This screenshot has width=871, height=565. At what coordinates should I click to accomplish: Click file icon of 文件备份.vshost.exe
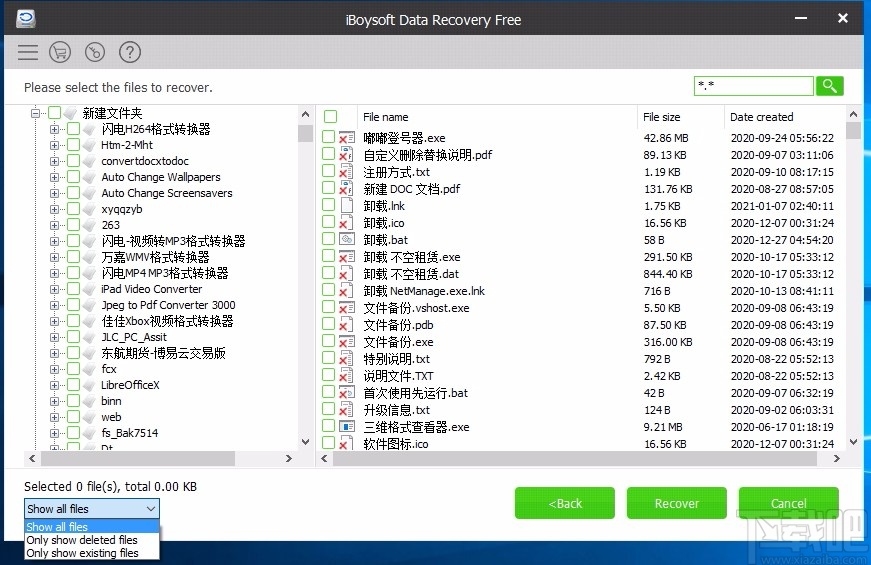pos(347,308)
